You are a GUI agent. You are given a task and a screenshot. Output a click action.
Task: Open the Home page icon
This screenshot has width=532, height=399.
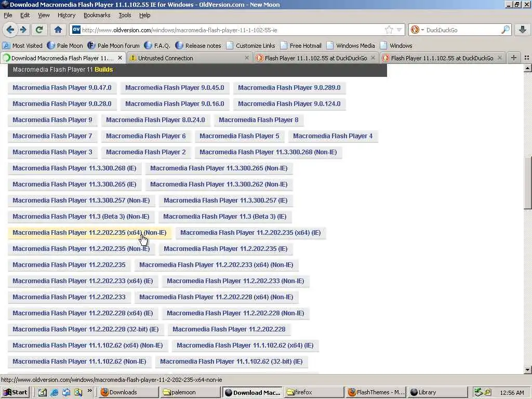point(58,30)
